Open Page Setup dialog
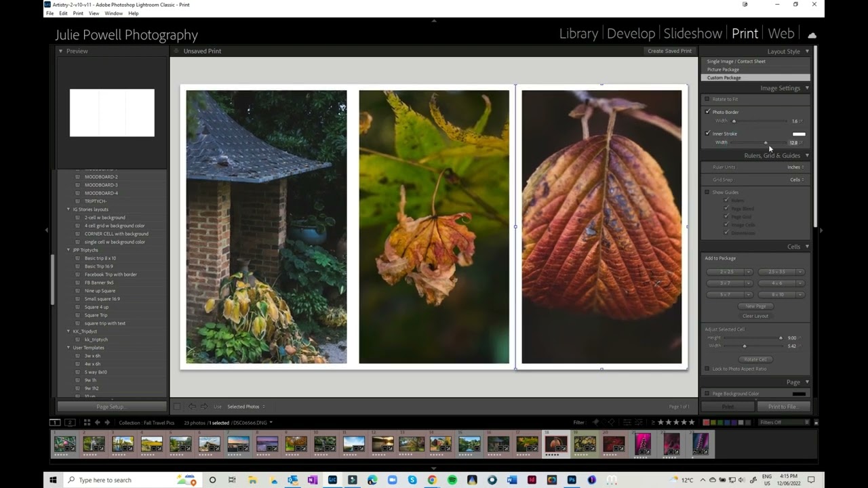The height and width of the screenshot is (488, 868). (x=111, y=407)
